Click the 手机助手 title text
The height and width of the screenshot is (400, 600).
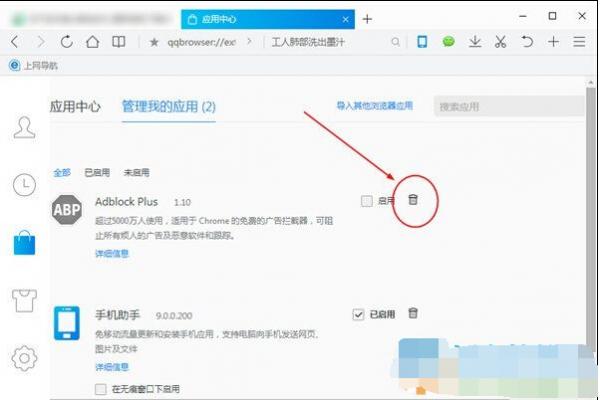[117, 315]
